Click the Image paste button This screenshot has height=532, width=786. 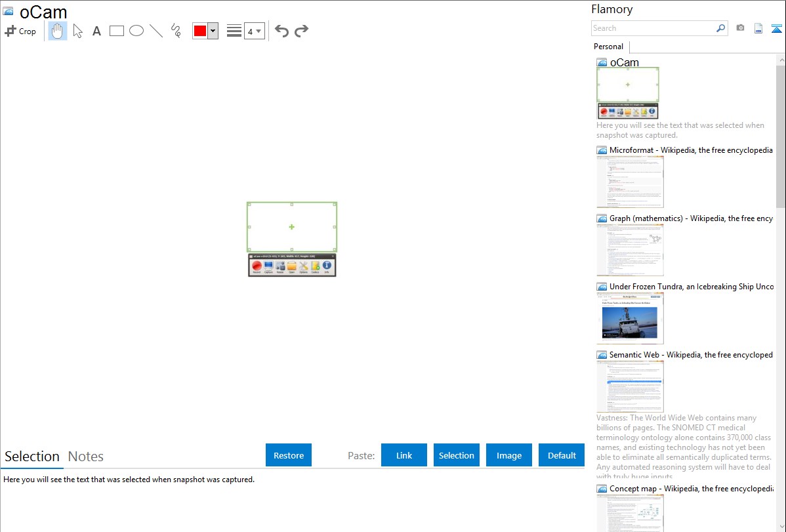click(x=508, y=455)
